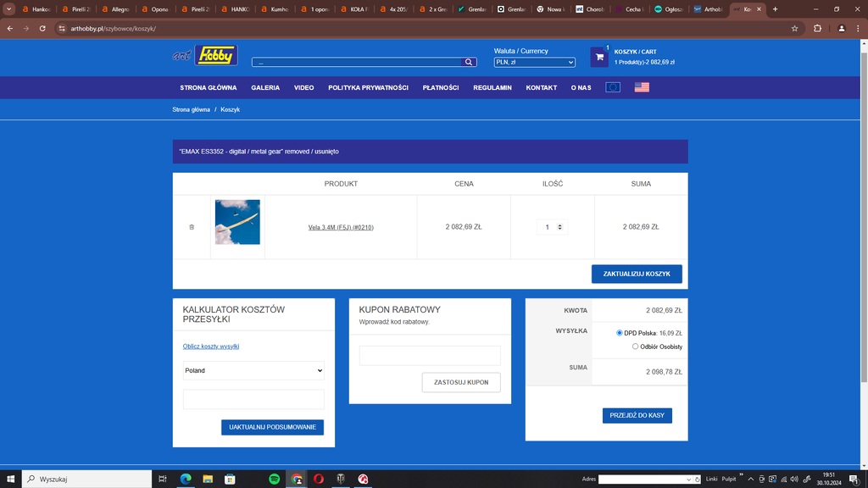Go to the PŁATNOŚCI menu page
The height and width of the screenshot is (488, 868).
pos(441,87)
